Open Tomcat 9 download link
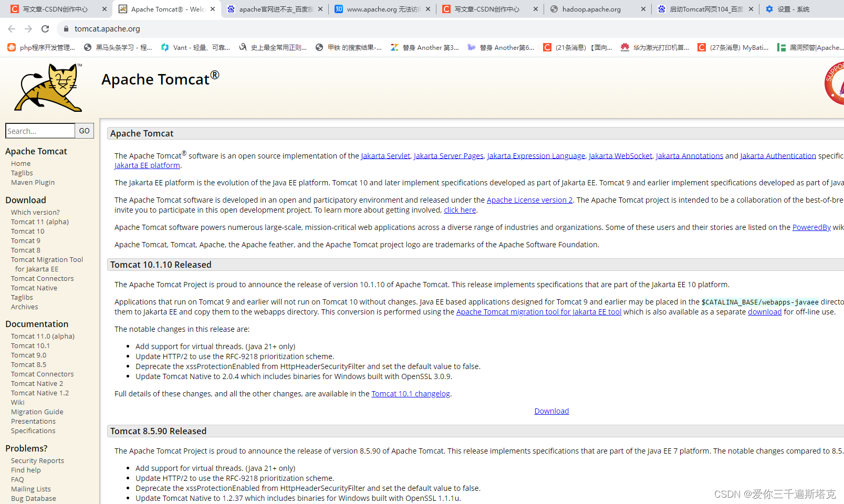Image resolution: width=844 pixels, height=504 pixels. [26, 240]
